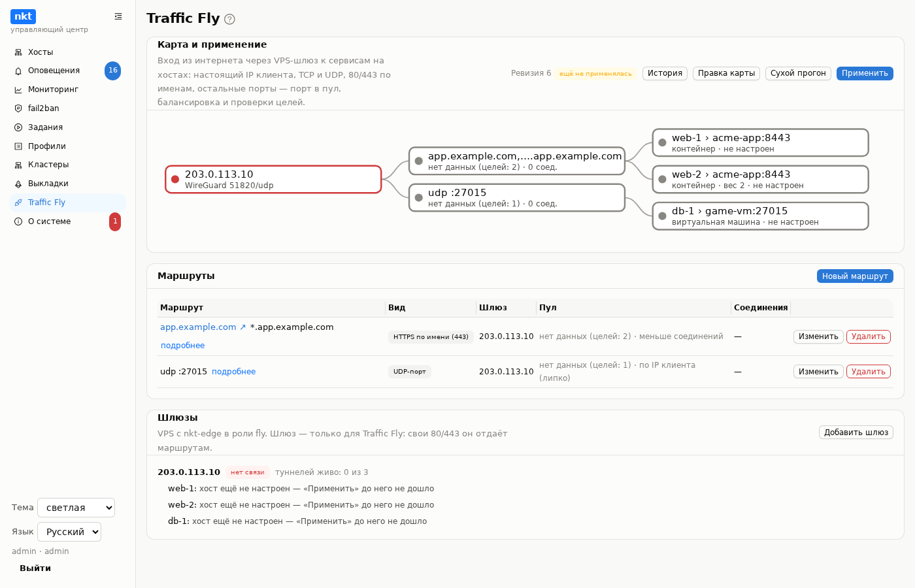This screenshot has width=915, height=588.
Task: Open Правка карты
Action: 726,73
